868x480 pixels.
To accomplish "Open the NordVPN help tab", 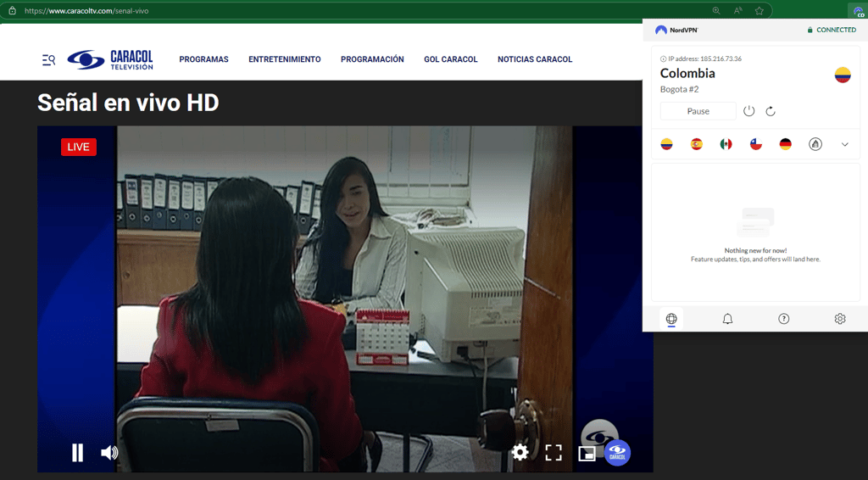I will [x=784, y=318].
